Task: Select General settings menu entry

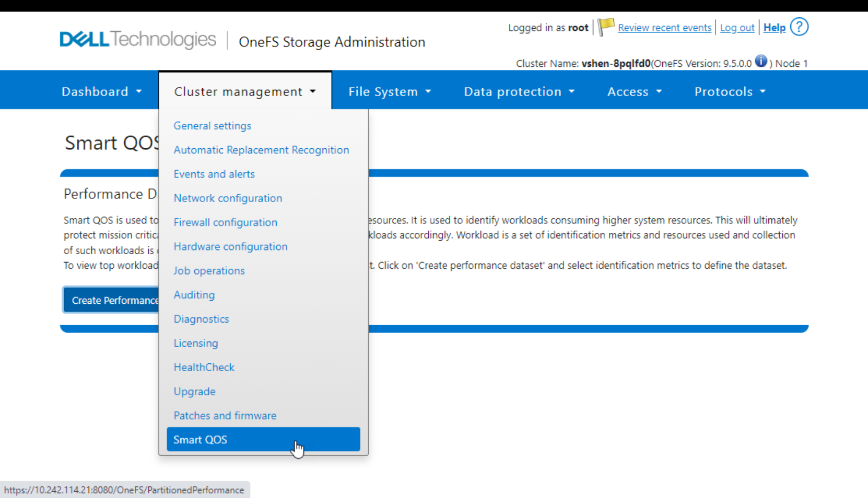Action: pyautogui.click(x=213, y=126)
